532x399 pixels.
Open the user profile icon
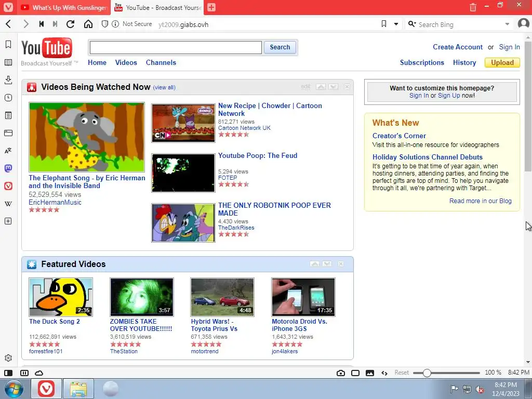pyautogui.click(x=524, y=24)
